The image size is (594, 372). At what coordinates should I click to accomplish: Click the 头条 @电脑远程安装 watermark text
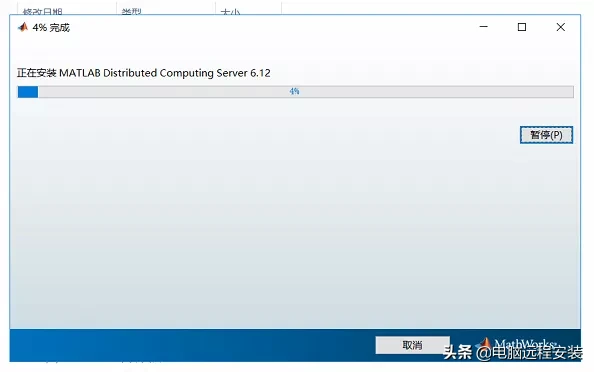(x=513, y=353)
